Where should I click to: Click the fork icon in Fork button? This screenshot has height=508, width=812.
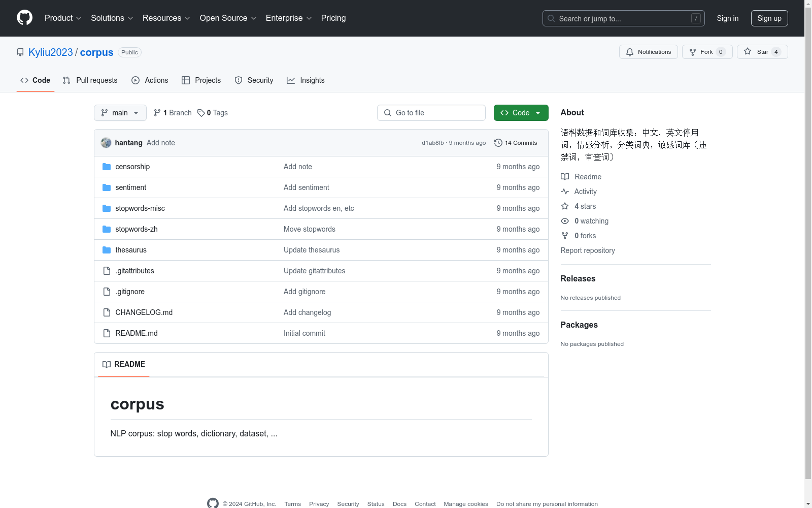693,52
